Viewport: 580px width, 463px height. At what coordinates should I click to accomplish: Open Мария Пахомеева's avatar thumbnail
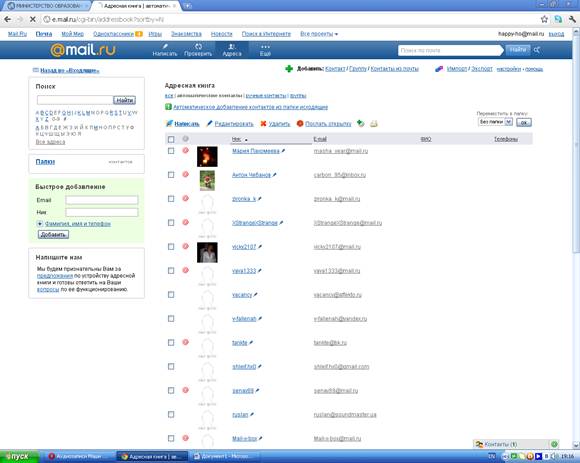pos(207,156)
